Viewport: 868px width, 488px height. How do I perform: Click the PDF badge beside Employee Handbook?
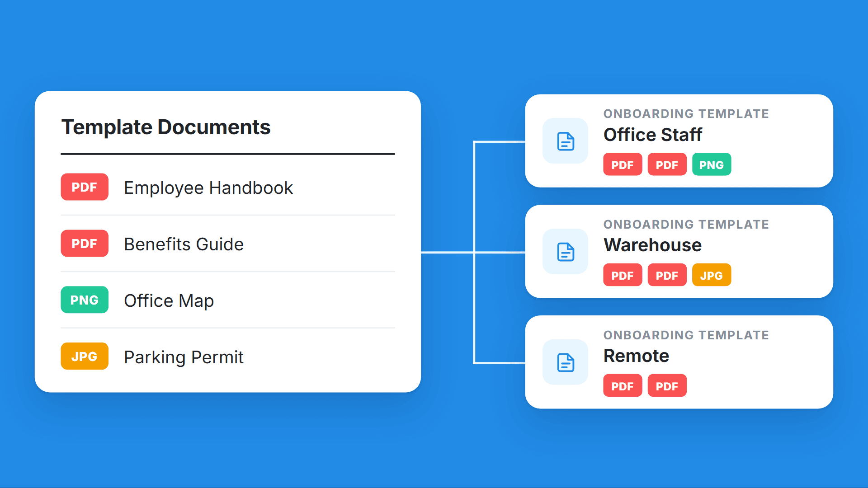[85, 187]
